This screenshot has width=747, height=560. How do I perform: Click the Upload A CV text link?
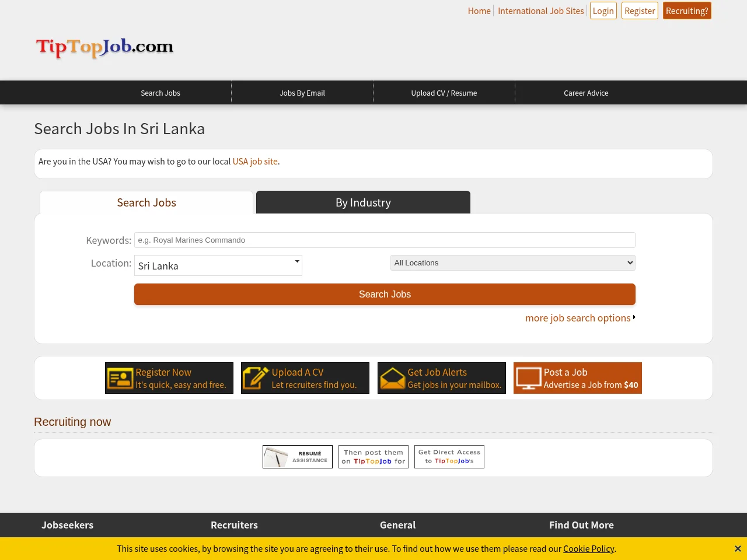click(298, 372)
